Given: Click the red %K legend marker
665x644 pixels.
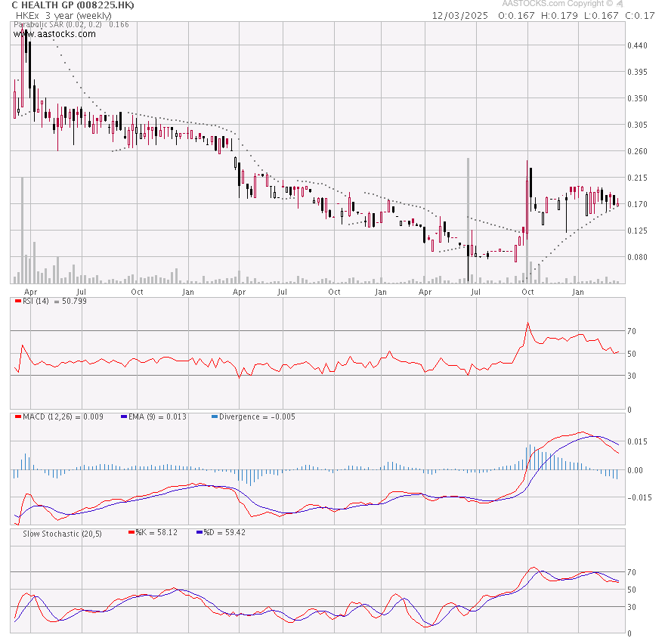Looking at the screenshot, I should pyautogui.click(x=132, y=532).
